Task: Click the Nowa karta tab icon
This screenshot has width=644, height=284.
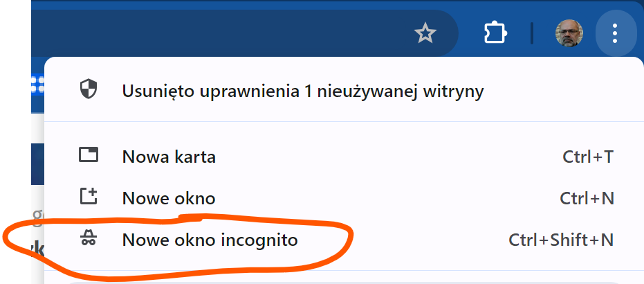Action: pos(89,155)
